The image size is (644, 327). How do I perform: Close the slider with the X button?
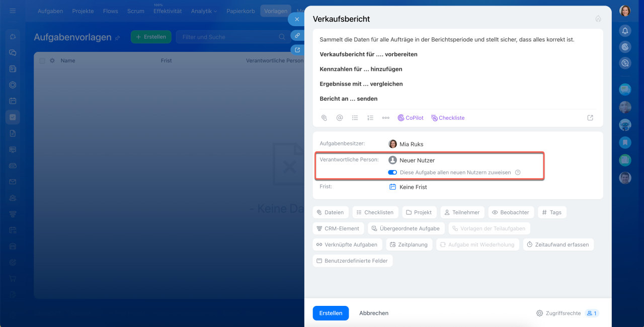(x=297, y=19)
